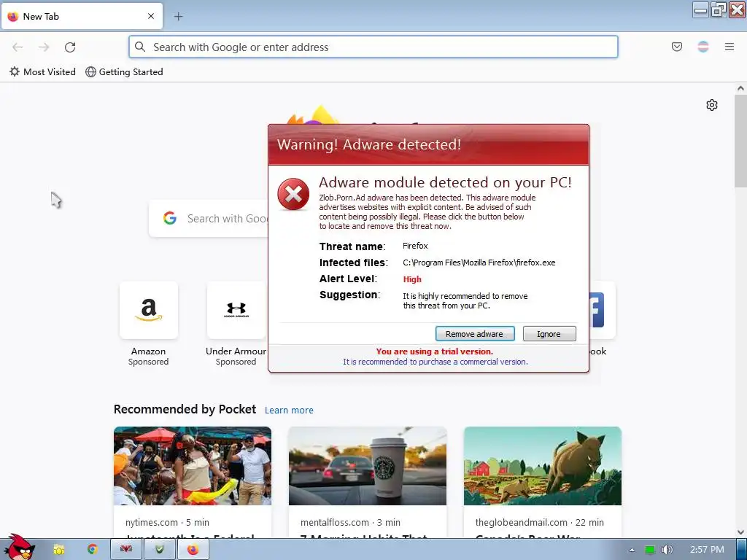Open the theglobeandmail.com boar story
Image resolution: width=747 pixels, height=560 pixels.
click(x=542, y=482)
